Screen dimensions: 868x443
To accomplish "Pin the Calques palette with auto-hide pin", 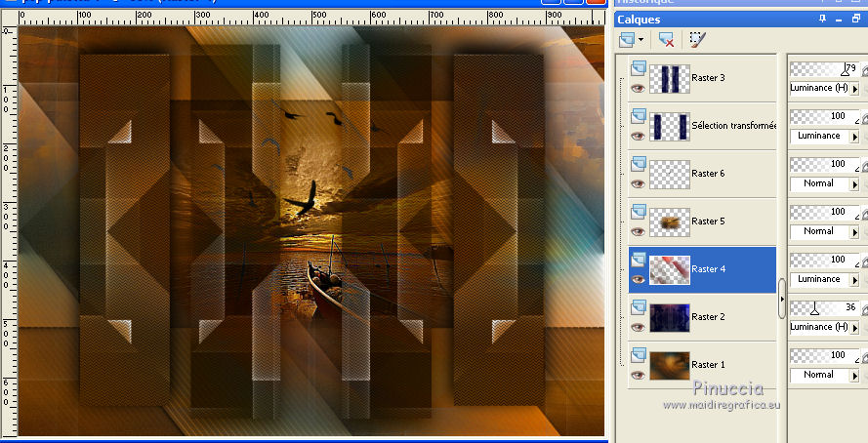I will (x=823, y=19).
